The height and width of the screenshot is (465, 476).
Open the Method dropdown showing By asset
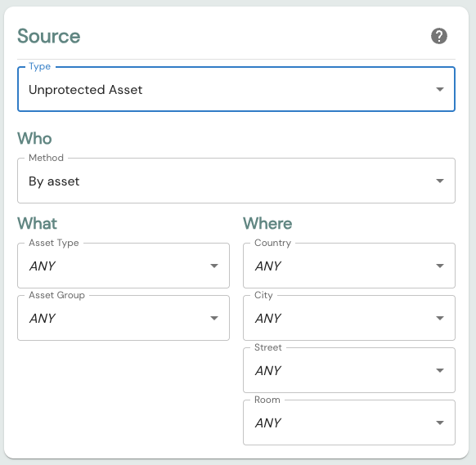236,181
